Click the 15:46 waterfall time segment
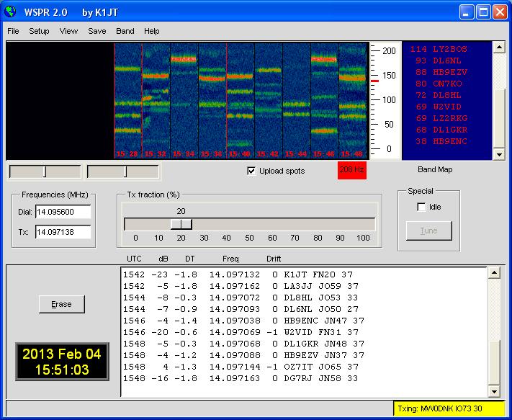 324,99
